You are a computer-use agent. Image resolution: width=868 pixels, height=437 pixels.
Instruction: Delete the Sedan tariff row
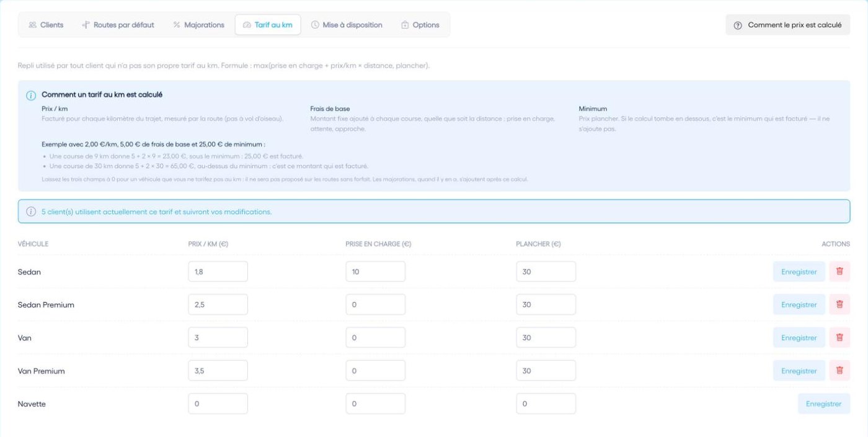pyautogui.click(x=839, y=271)
